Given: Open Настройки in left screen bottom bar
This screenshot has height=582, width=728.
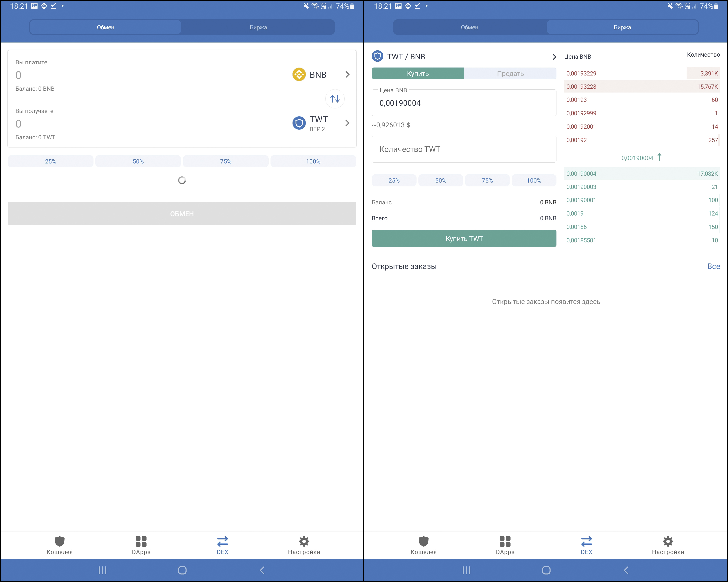Looking at the screenshot, I should point(304,545).
